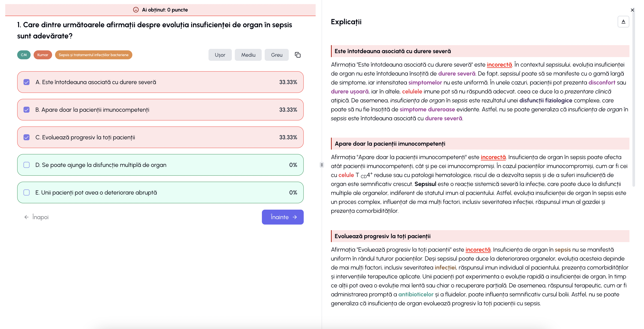Mark difficulty as Greu
This screenshot has width=644, height=329.
point(276,55)
